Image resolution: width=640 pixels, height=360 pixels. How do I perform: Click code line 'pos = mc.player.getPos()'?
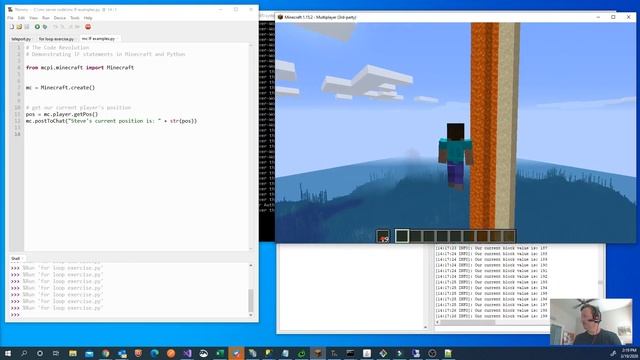click(x=62, y=114)
